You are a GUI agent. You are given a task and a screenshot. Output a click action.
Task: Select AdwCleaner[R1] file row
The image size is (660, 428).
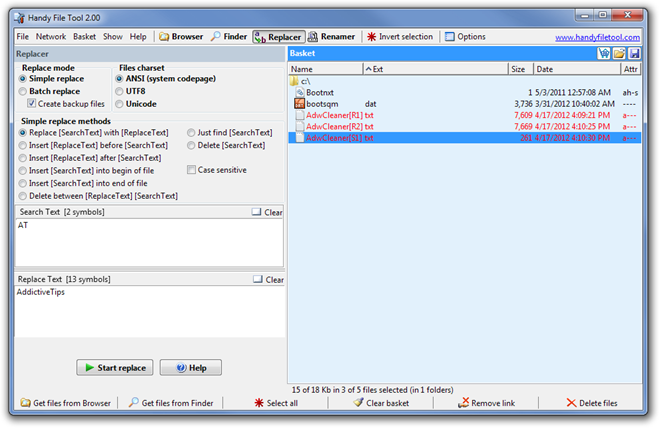[465, 115]
